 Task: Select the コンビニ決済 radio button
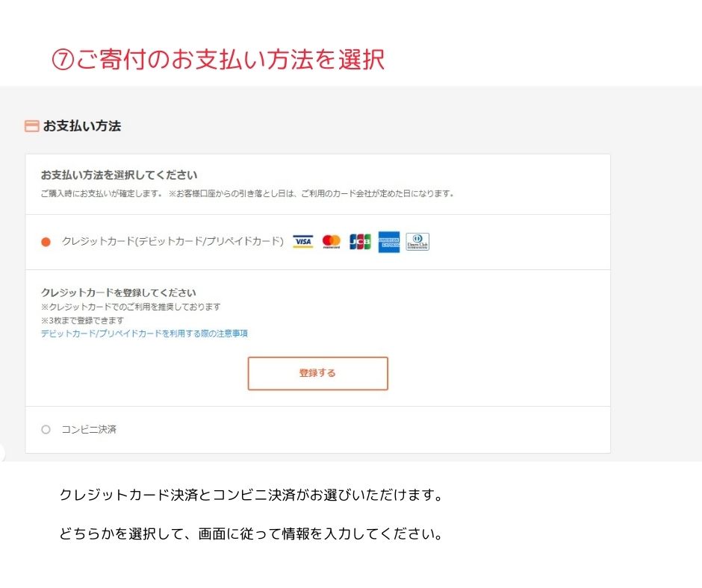click(46, 430)
